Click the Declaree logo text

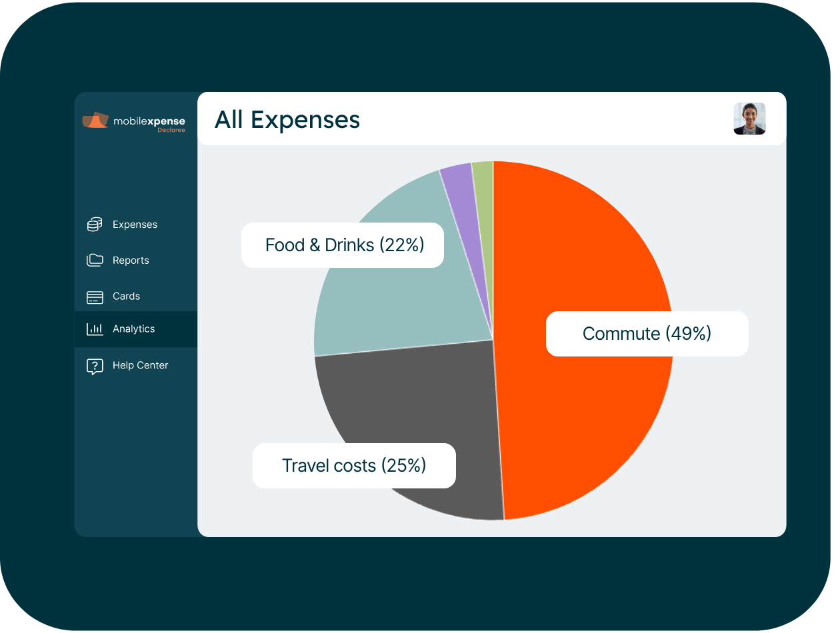(172, 130)
